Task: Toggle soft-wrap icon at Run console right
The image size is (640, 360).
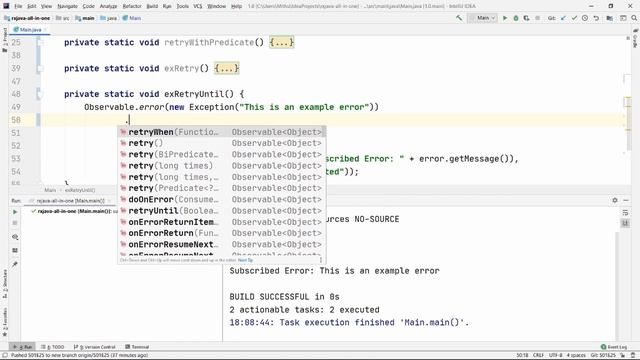Action: [625, 213]
